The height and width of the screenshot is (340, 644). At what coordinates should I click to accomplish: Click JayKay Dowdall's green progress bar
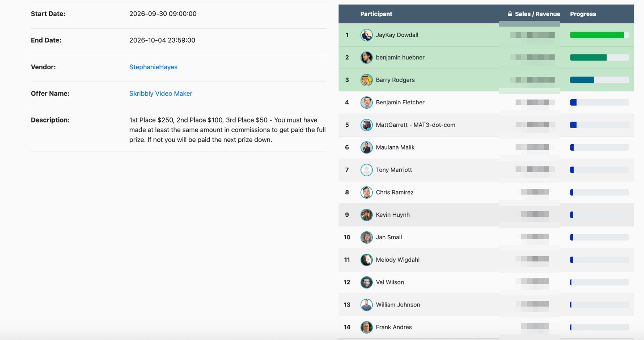[x=599, y=35]
